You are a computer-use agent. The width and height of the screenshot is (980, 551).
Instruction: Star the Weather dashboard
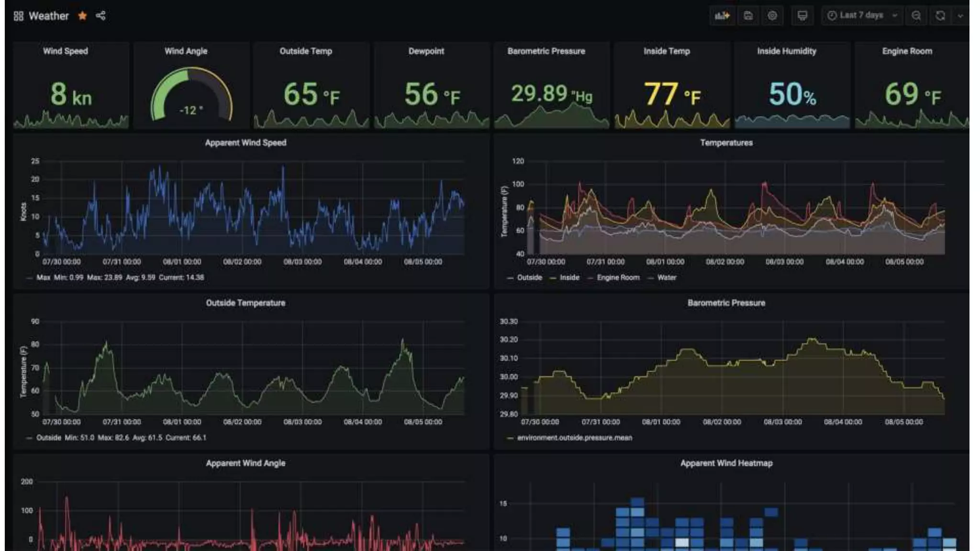coord(82,16)
